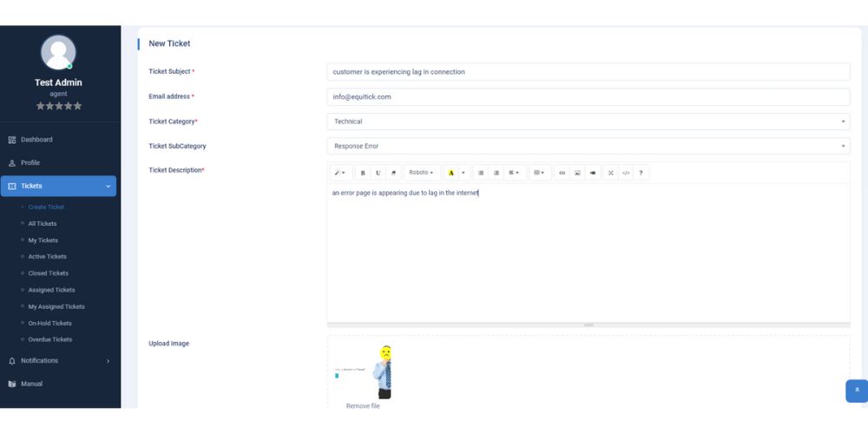The width and height of the screenshot is (868, 434).
Task: Click the scroll-to-top arrow button
Action: pyautogui.click(x=857, y=391)
